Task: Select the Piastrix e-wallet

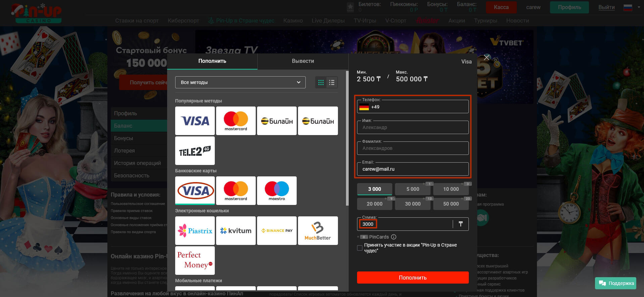Action: [x=195, y=230]
